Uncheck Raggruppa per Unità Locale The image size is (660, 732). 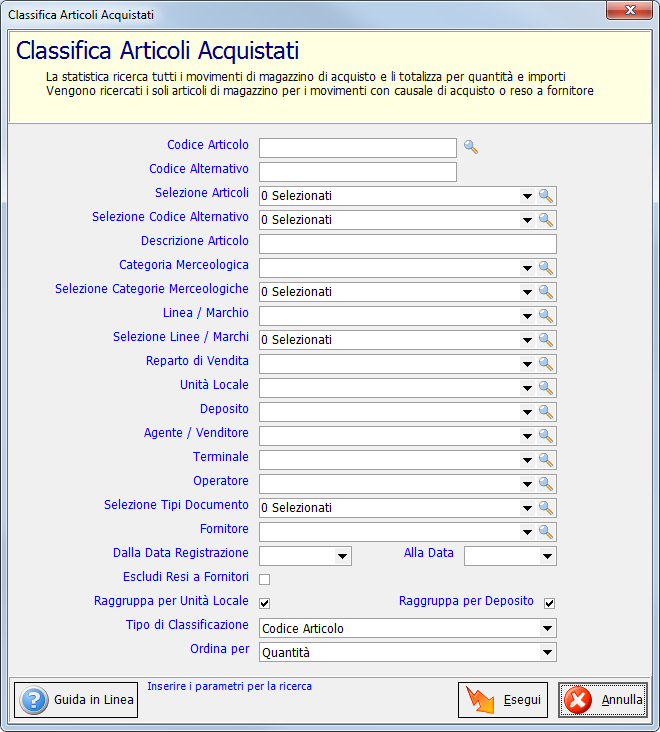pos(265,603)
